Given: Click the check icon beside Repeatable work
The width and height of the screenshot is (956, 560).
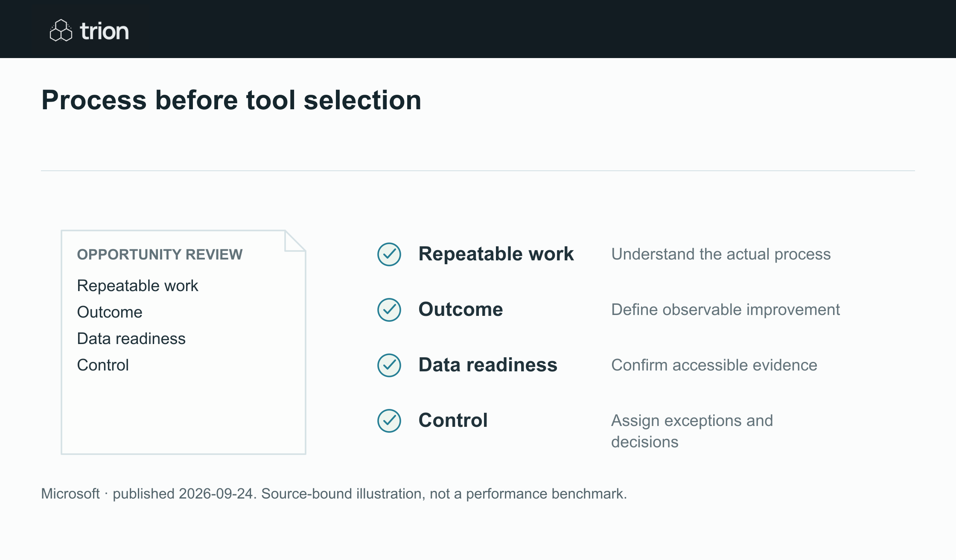Looking at the screenshot, I should (389, 254).
